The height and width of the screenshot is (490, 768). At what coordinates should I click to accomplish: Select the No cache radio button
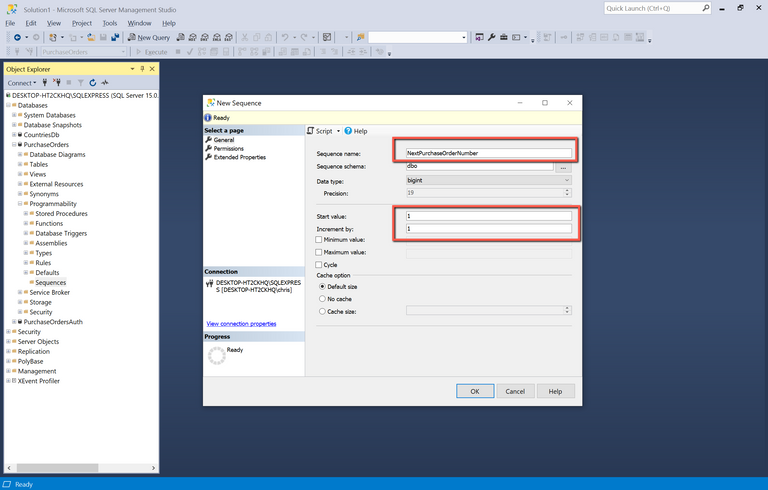[x=322, y=299]
